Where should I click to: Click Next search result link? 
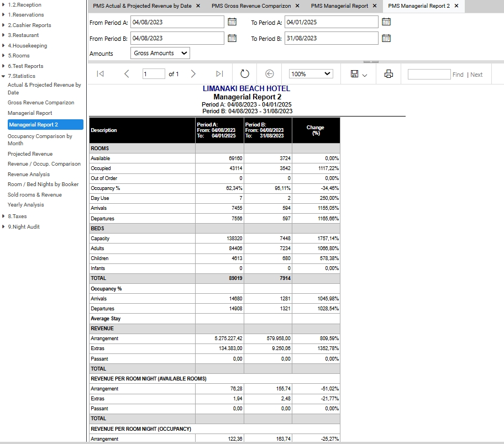click(476, 75)
